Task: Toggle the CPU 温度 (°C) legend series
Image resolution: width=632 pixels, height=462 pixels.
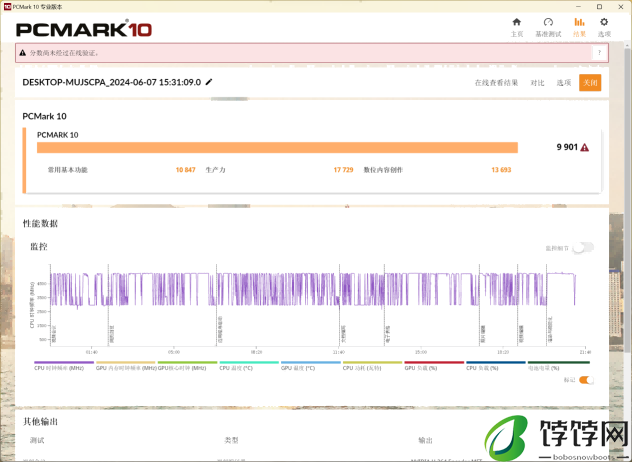Action: (249, 366)
